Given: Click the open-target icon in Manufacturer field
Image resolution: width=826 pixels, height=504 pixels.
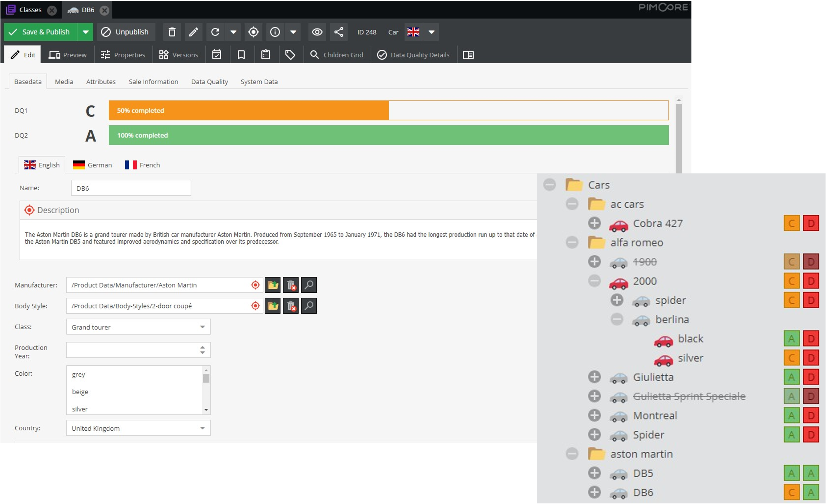Looking at the screenshot, I should (x=255, y=285).
